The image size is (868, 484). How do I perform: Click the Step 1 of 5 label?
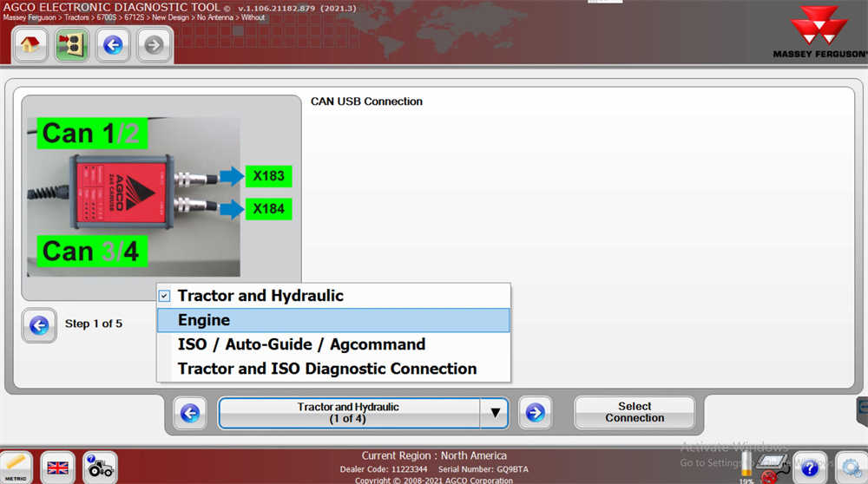[94, 324]
